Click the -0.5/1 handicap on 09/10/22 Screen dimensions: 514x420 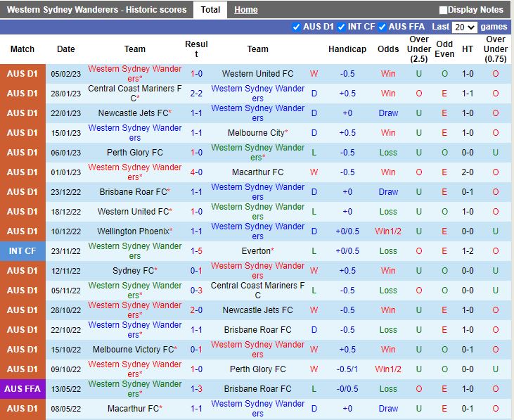tap(347, 369)
